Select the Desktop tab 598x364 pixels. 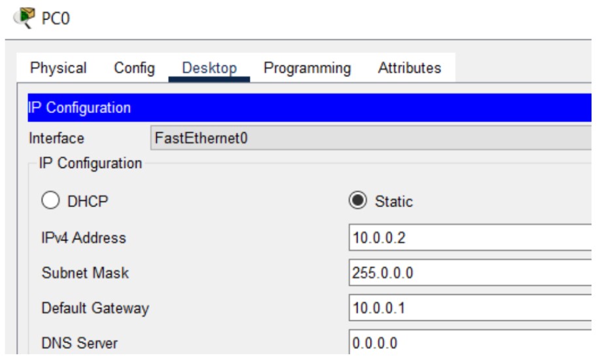click(209, 68)
